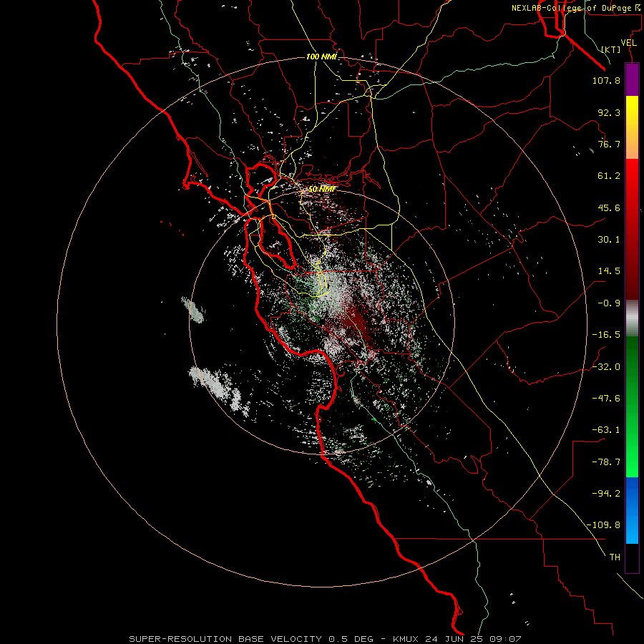
Task: Select the black TH segment of the color bar
Action: coord(632,558)
